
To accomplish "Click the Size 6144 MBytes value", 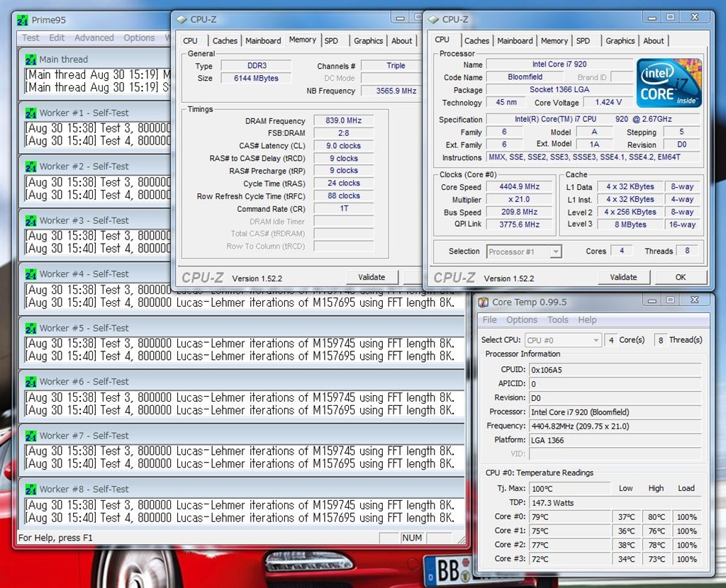I will [256, 78].
